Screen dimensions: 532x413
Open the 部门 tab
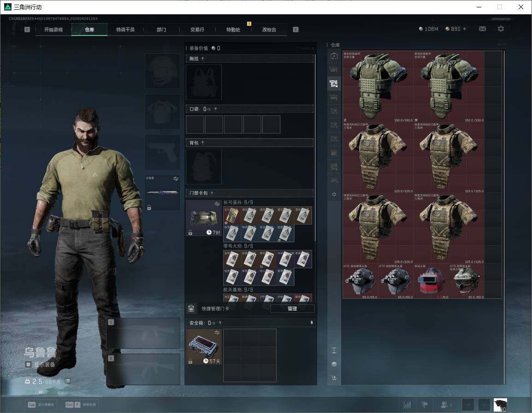pyautogui.click(x=161, y=29)
